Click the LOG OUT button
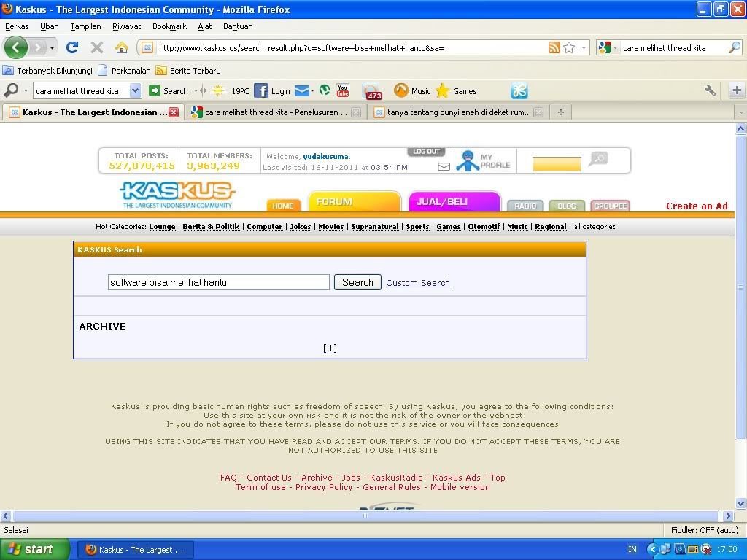 426,152
